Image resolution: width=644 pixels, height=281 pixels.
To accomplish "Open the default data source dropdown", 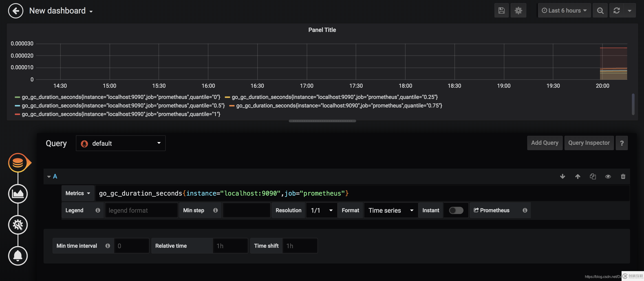I will 121,143.
